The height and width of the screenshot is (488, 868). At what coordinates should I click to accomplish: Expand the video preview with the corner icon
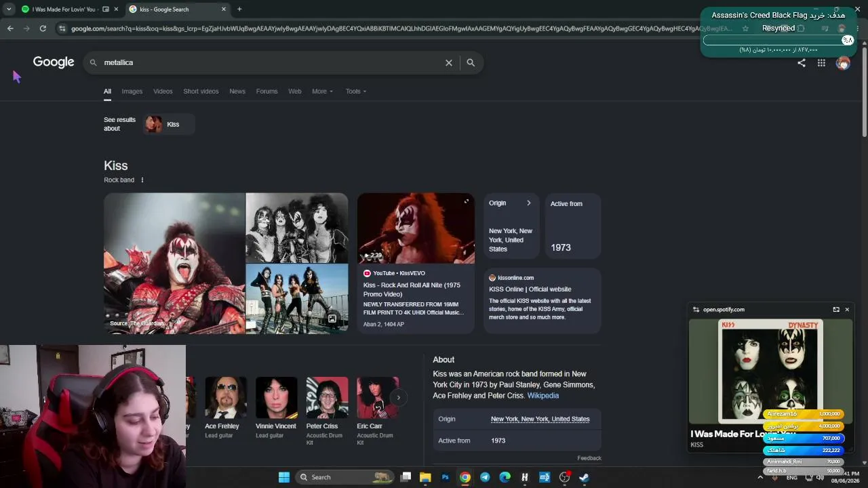pos(467,201)
